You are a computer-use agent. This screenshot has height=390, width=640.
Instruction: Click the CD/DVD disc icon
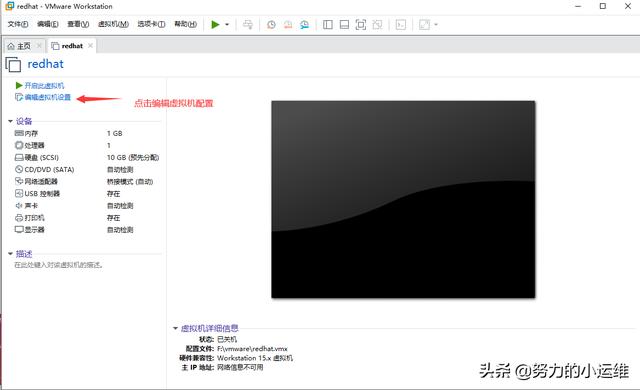[19, 169]
